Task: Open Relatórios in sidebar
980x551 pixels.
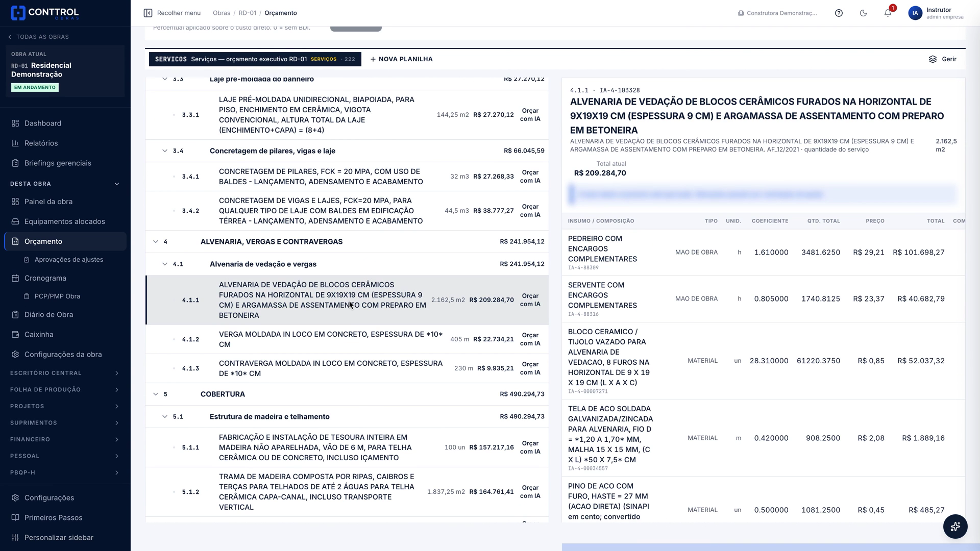Action: point(65,143)
